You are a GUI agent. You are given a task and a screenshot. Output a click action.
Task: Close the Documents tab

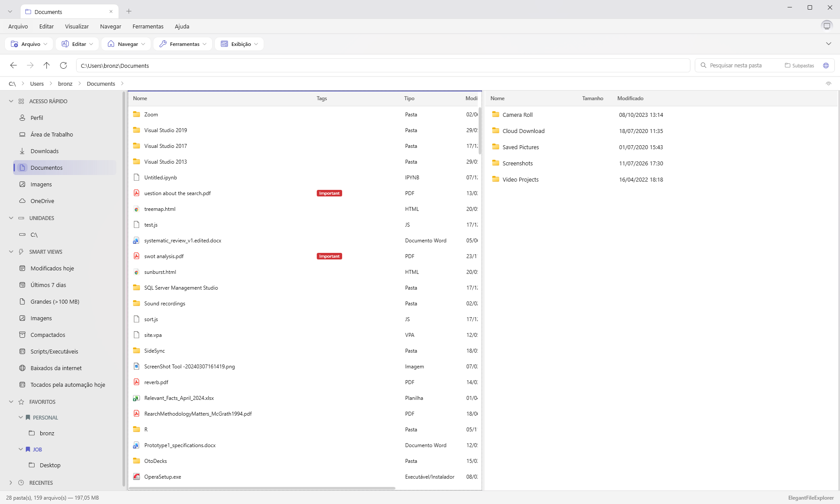[111, 11]
